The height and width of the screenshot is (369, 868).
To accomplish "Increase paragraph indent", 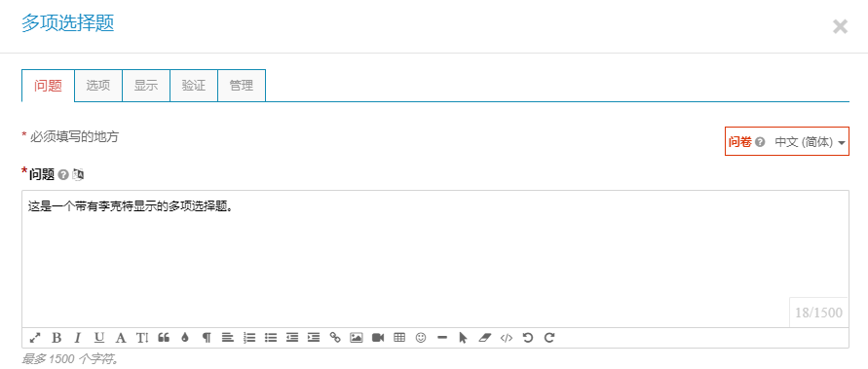I will tap(314, 338).
